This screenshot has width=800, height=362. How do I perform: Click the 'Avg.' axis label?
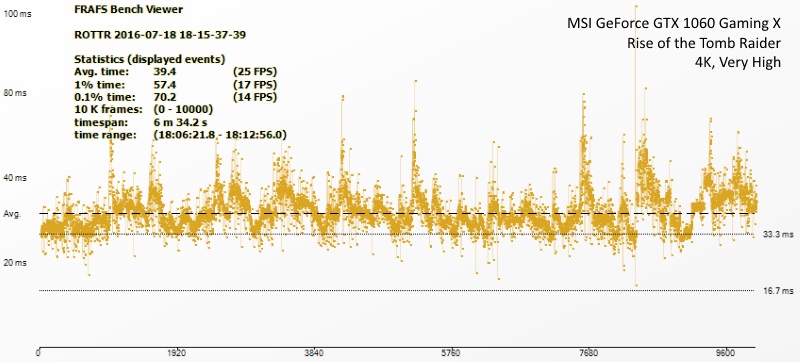(x=12, y=215)
